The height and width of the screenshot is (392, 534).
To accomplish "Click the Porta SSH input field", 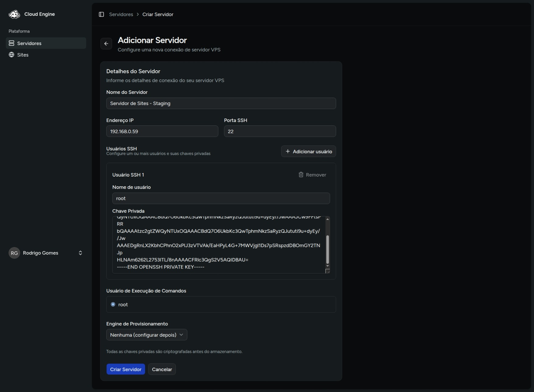I will [280, 131].
